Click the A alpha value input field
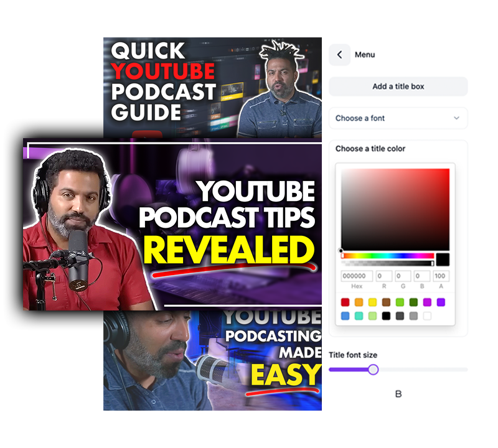 pyautogui.click(x=441, y=276)
